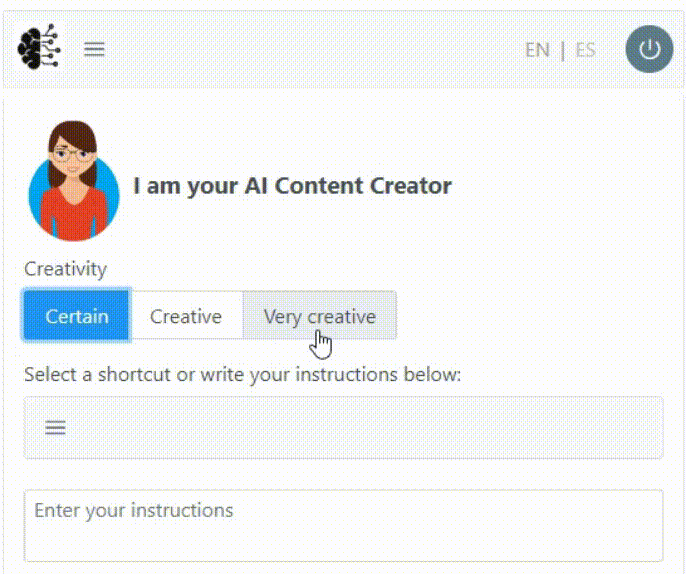
Task: Change the language to ES
Action: point(585,49)
